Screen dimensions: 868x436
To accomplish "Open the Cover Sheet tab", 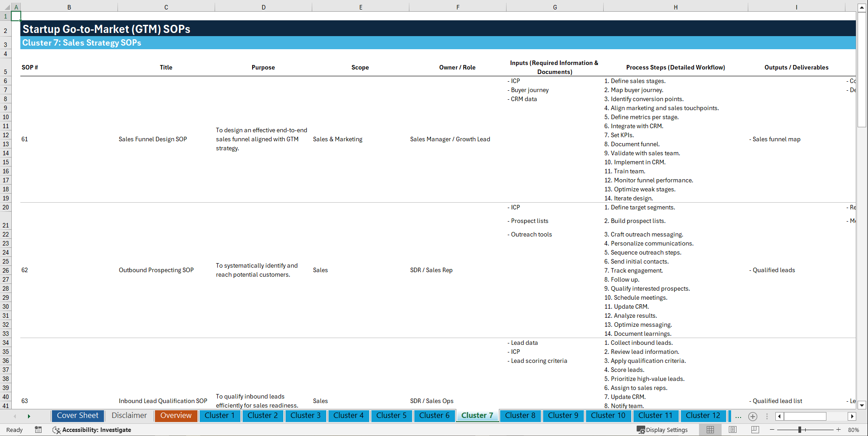I will pyautogui.click(x=77, y=416).
